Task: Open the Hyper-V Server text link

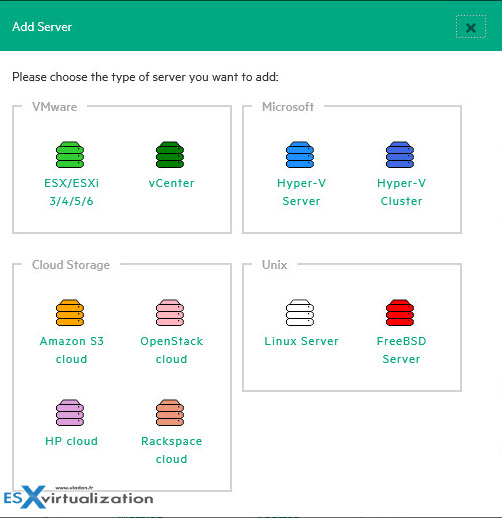Action: (x=301, y=192)
